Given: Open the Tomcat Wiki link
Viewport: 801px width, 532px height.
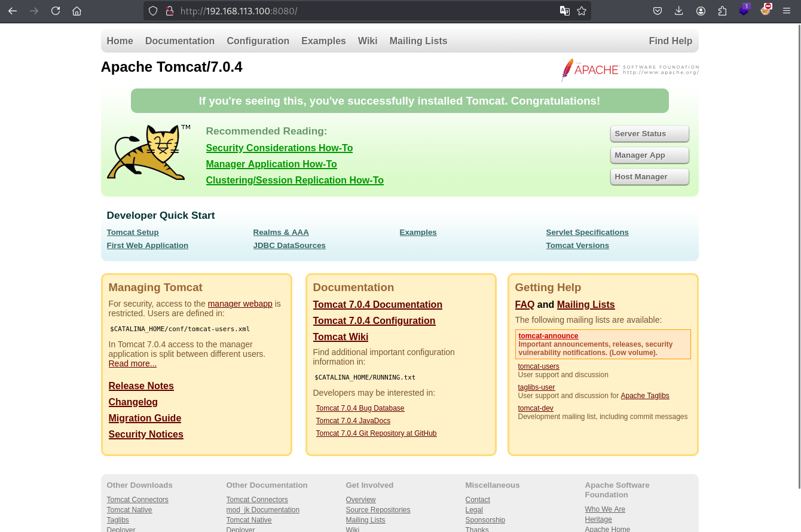Looking at the screenshot, I should 340,337.
